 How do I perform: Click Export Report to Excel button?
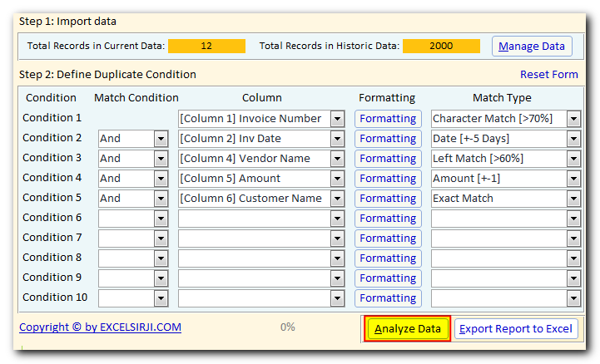(516, 328)
